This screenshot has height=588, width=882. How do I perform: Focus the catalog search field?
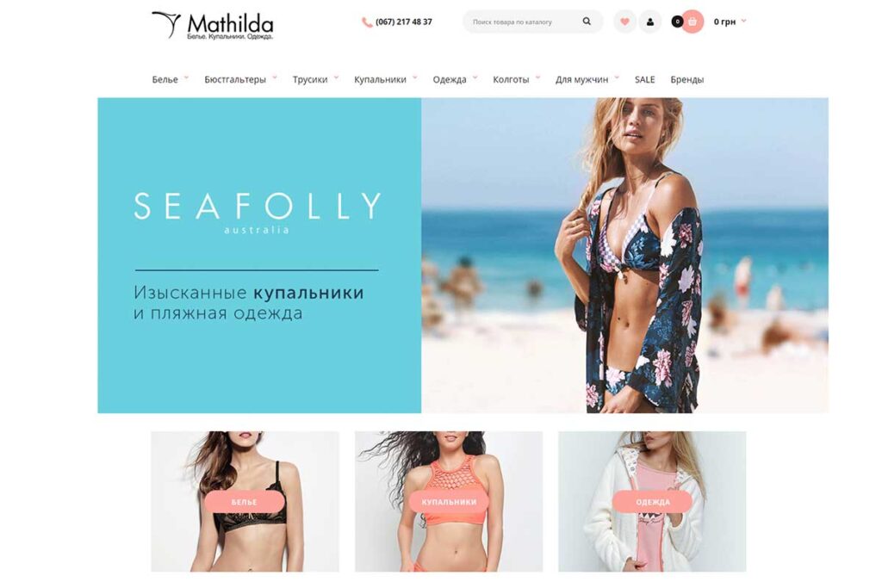[523, 22]
